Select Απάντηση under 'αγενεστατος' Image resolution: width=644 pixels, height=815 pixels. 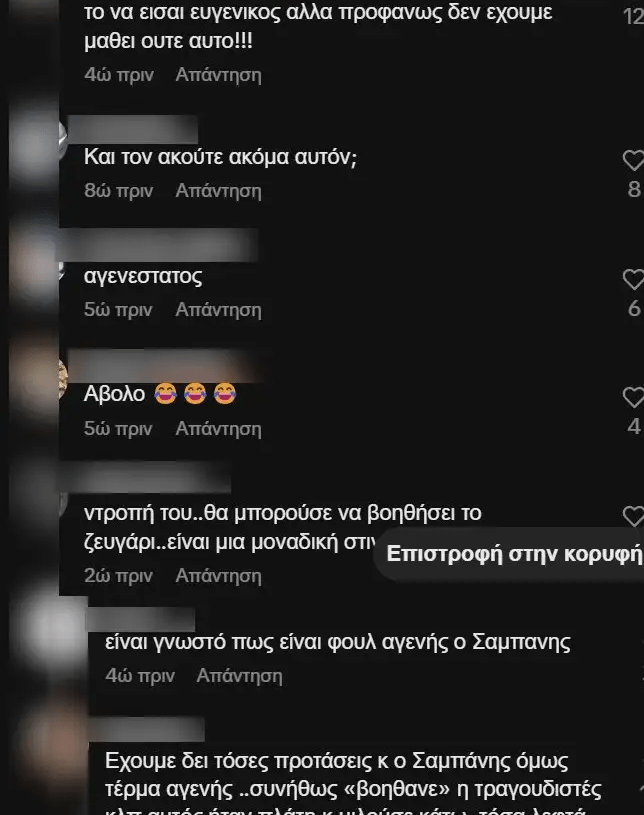pos(218,310)
